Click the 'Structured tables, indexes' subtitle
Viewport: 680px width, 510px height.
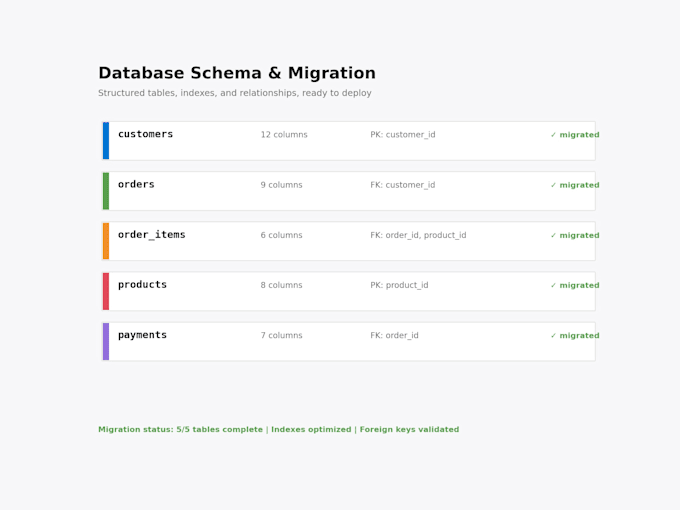tap(235, 93)
